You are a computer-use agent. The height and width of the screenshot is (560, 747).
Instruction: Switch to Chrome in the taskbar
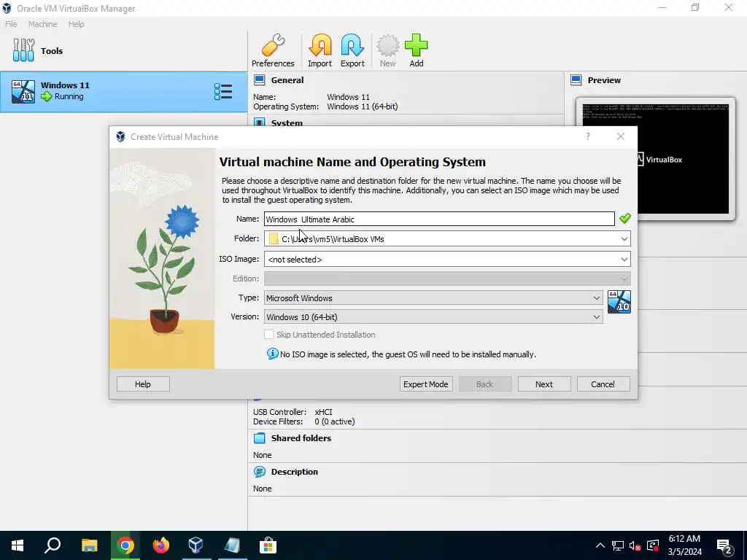pyautogui.click(x=125, y=545)
